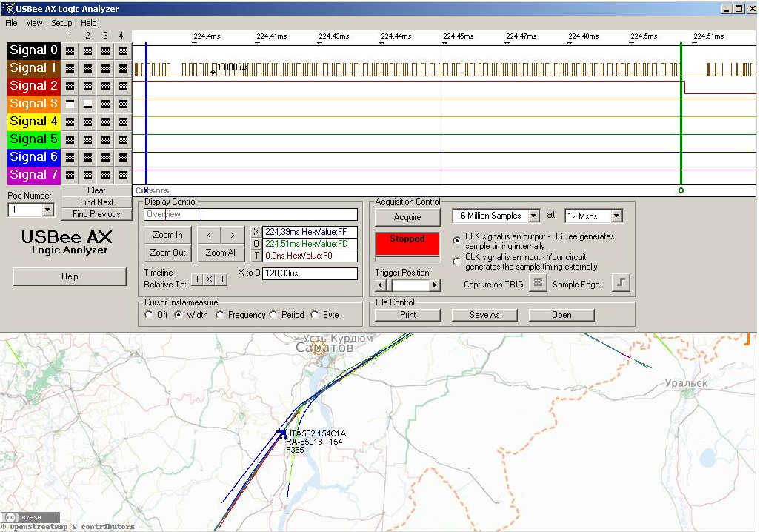Set Signal 5 trigger in column 2
Viewport: 760px width, 532px height.
tap(87, 139)
